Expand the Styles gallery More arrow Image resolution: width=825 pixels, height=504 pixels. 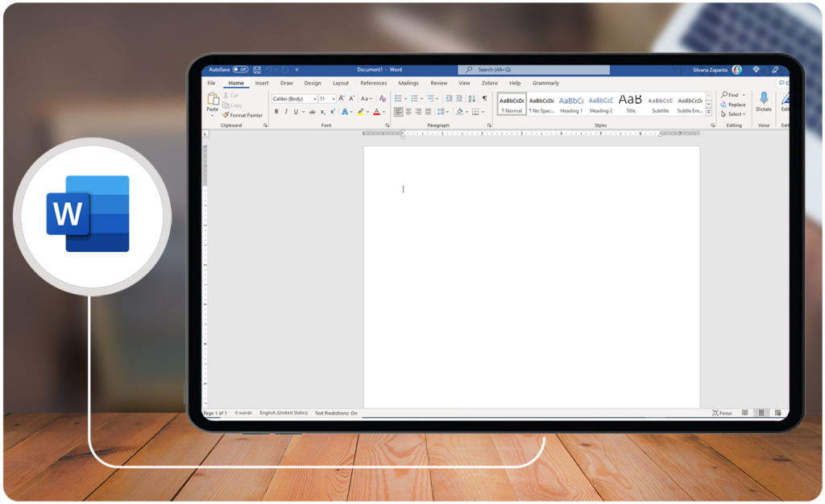point(709,112)
